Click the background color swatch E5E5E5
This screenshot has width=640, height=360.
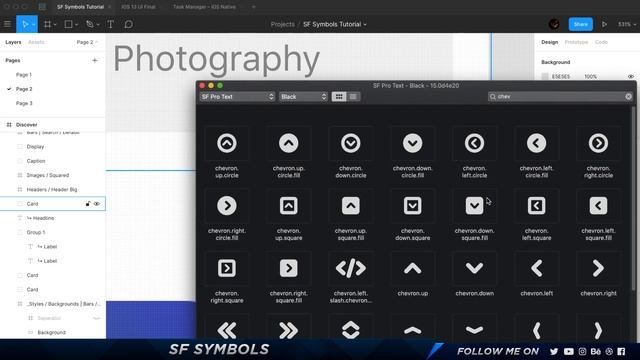[x=545, y=76]
